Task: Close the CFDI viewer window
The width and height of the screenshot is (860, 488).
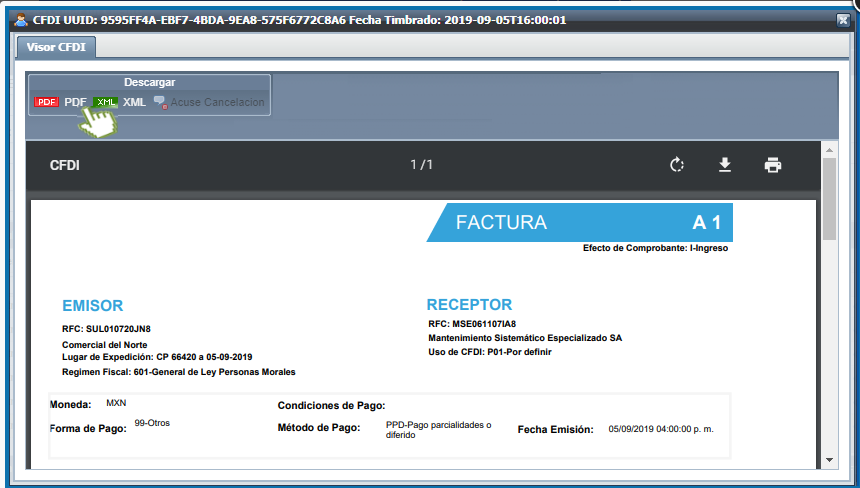Action: 843,19
